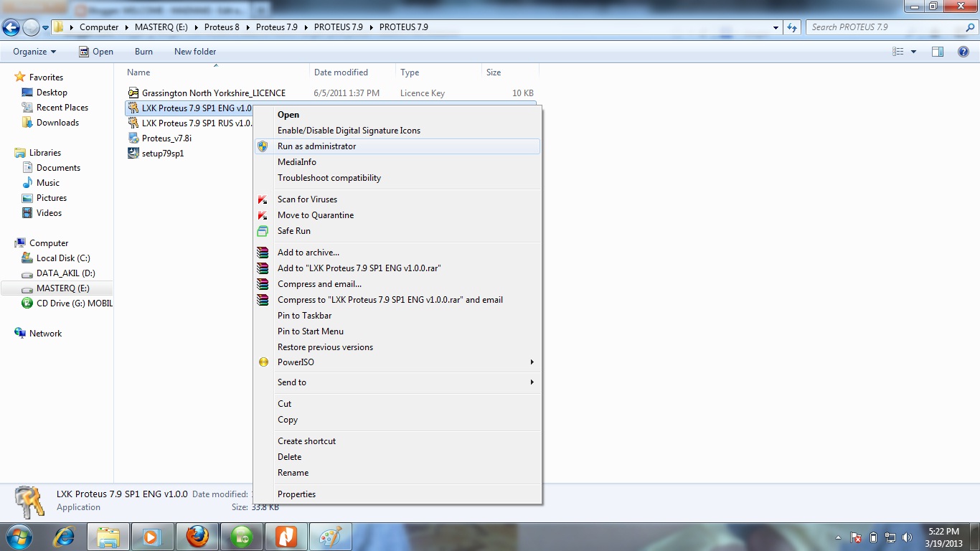
Task: Click the PowerISO disc icon in the menu
Action: click(x=263, y=362)
